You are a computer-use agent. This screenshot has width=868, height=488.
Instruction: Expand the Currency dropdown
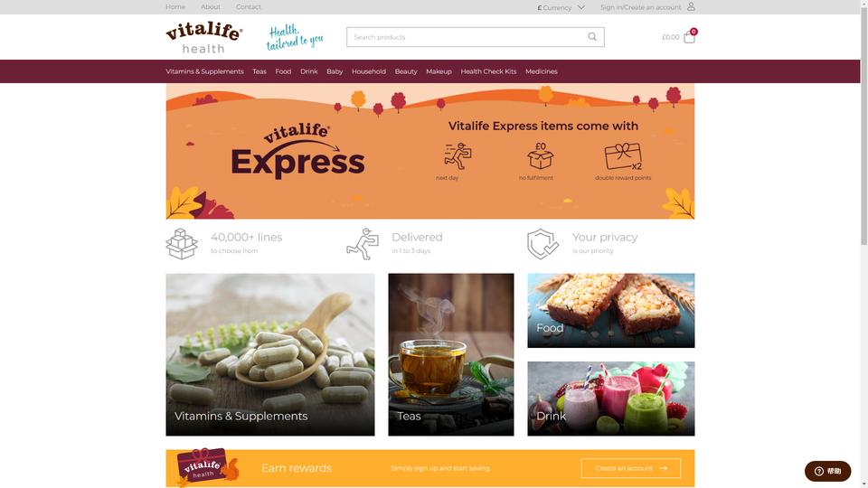coord(561,7)
